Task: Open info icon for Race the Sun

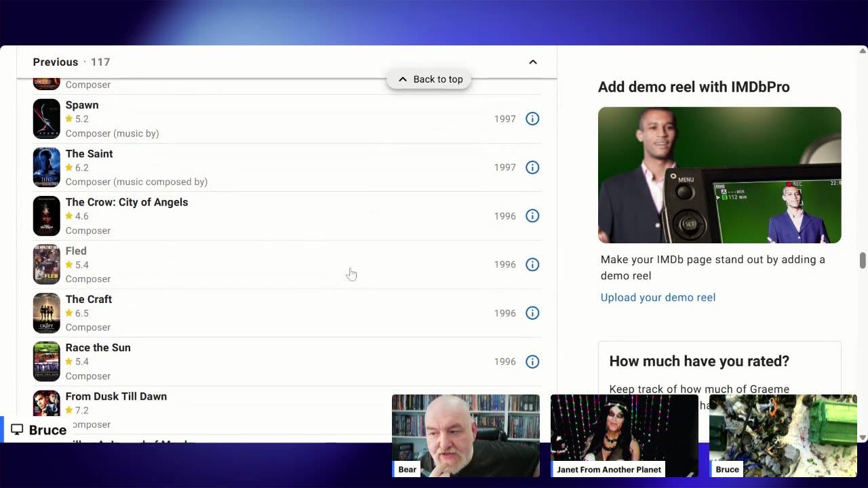Action: (x=532, y=361)
